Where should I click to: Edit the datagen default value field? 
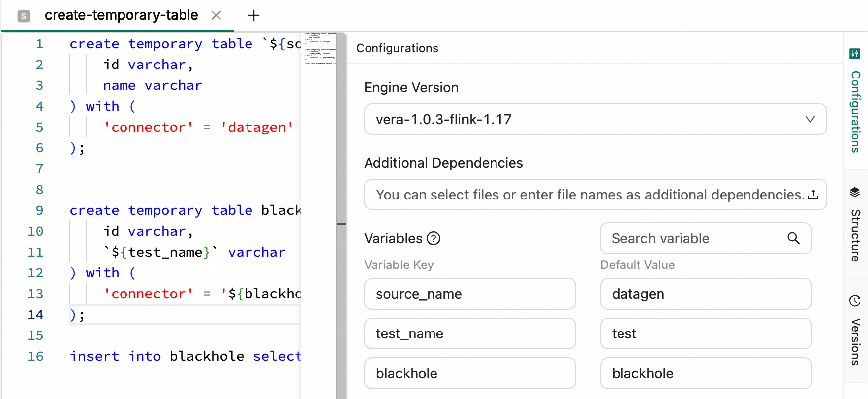pyautogui.click(x=706, y=294)
